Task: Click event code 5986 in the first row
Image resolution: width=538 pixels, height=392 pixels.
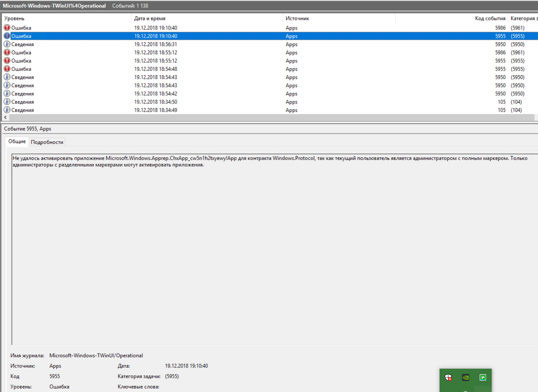Action: [x=500, y=28]
